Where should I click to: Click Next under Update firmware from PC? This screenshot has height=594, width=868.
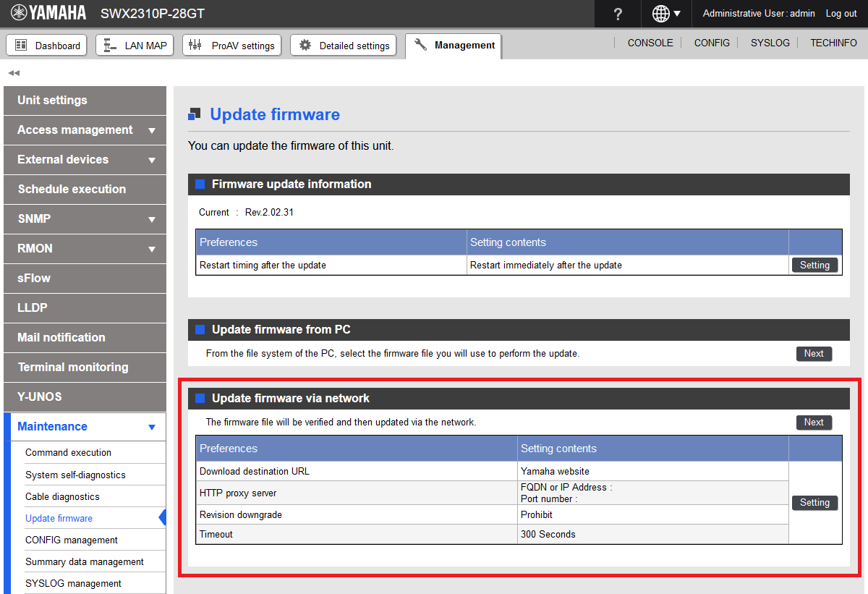coord(814,354)
